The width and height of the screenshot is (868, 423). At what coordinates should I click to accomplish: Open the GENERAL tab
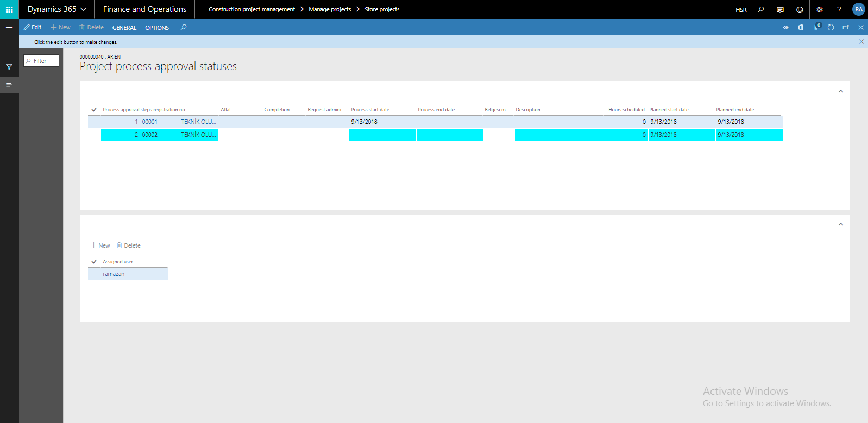[124, 28]
